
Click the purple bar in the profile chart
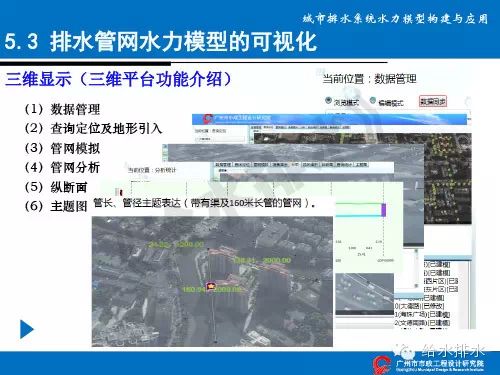pos(384,210)
